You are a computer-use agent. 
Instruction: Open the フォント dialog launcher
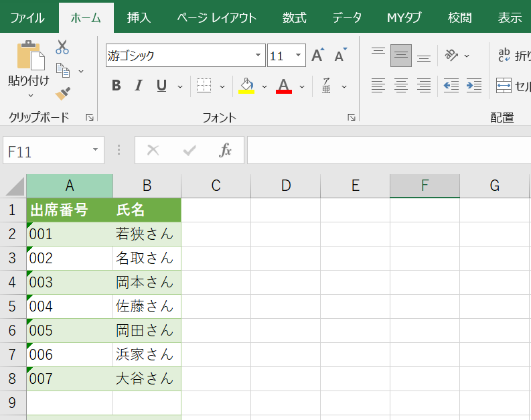pos(352,117)
